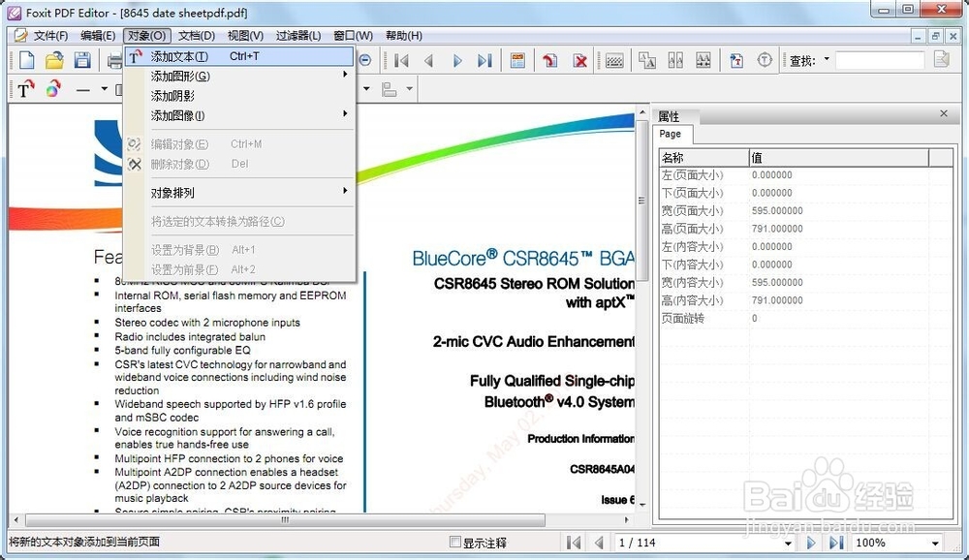This screenshot has width=969, height=560.
Task: Open the 窗口(W) menu
Action: pos(353,36)
